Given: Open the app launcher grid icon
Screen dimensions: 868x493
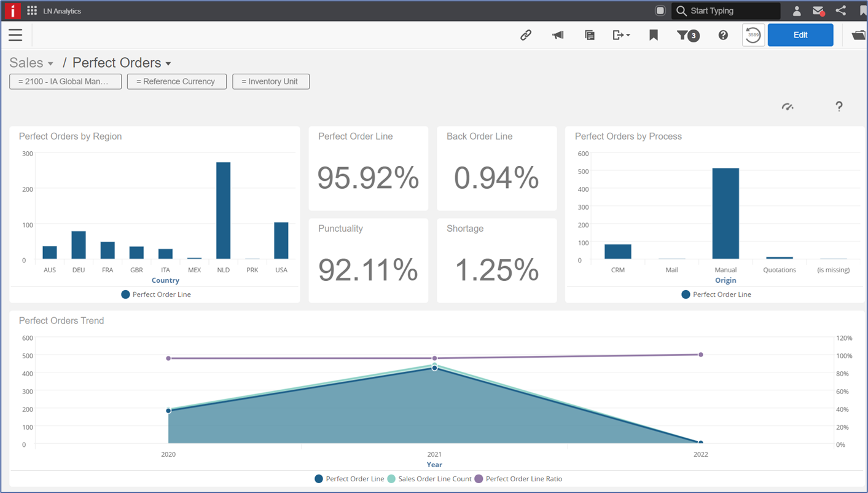Looking at the screenshot, I should point(32,10).
